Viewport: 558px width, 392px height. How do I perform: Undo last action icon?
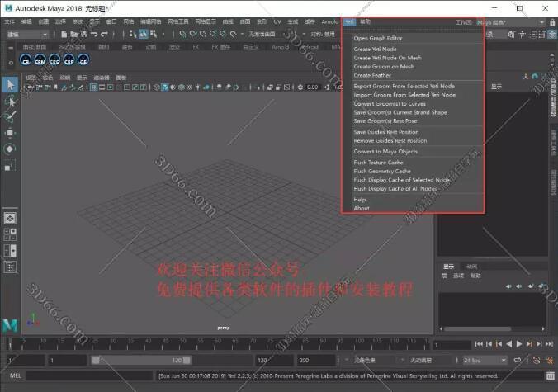94,34
